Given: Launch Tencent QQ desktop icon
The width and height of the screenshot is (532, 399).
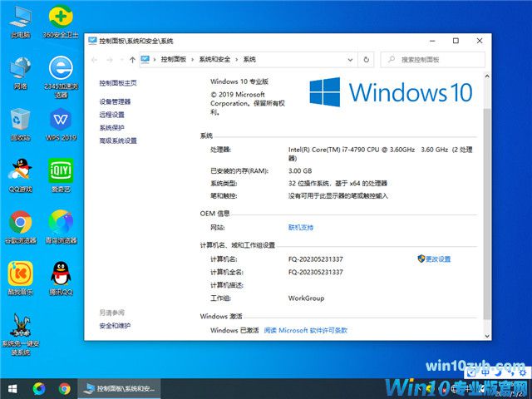Looking at the screenshot, I should pyautogui.click(x=61, y=278).
